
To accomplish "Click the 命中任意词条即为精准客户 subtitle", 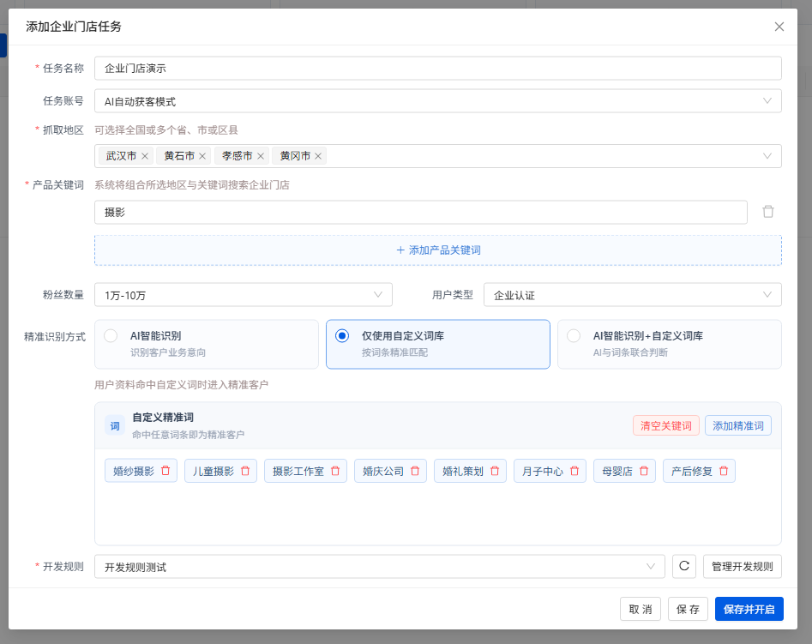I will click(x=188, y=435).
